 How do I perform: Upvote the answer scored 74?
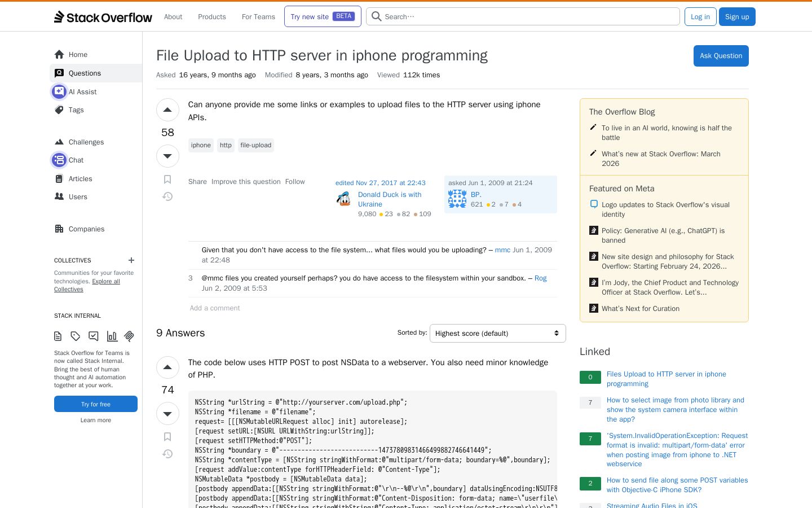167,367
